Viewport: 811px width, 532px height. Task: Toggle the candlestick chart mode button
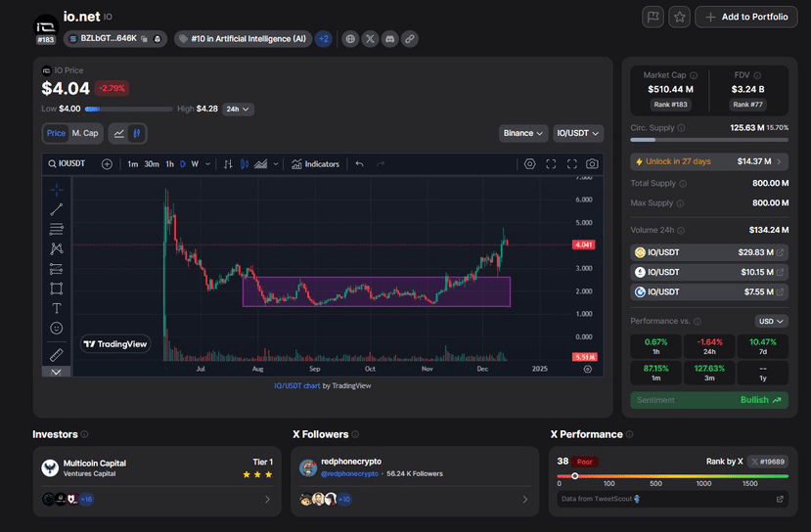coord(137,133)
